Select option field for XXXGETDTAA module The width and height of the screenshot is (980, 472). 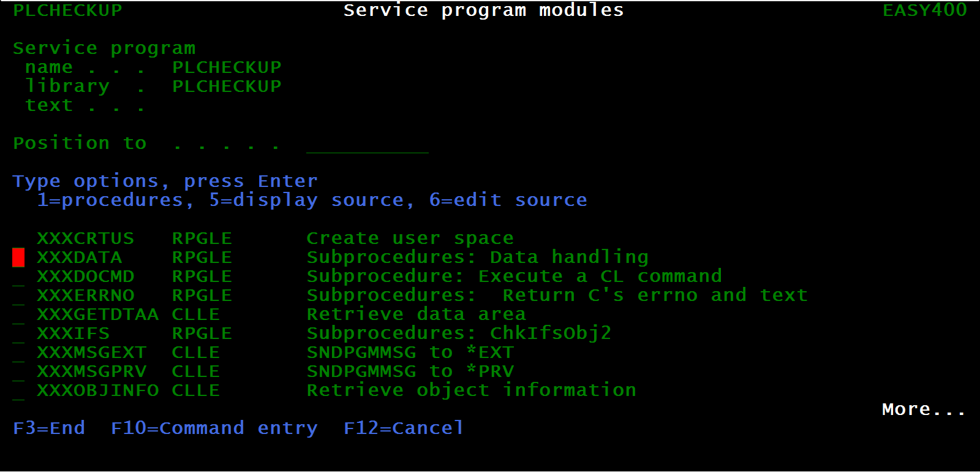click(x=18, y=314)
